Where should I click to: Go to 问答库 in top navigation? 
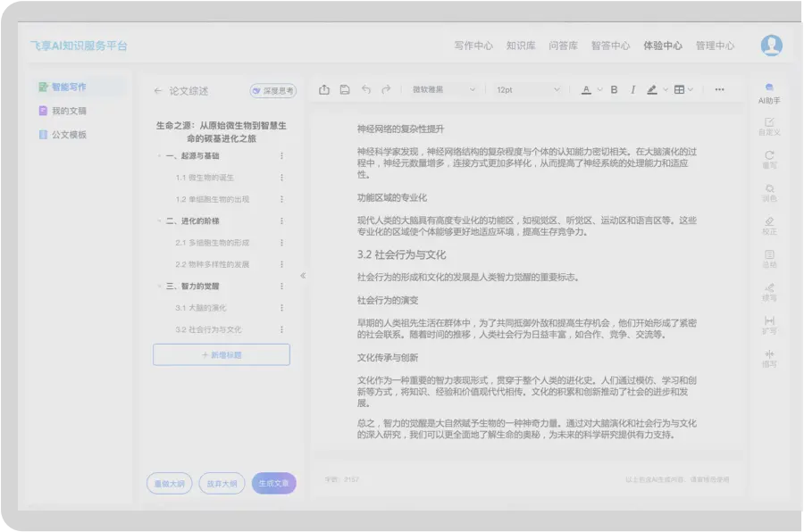(563, 46)
